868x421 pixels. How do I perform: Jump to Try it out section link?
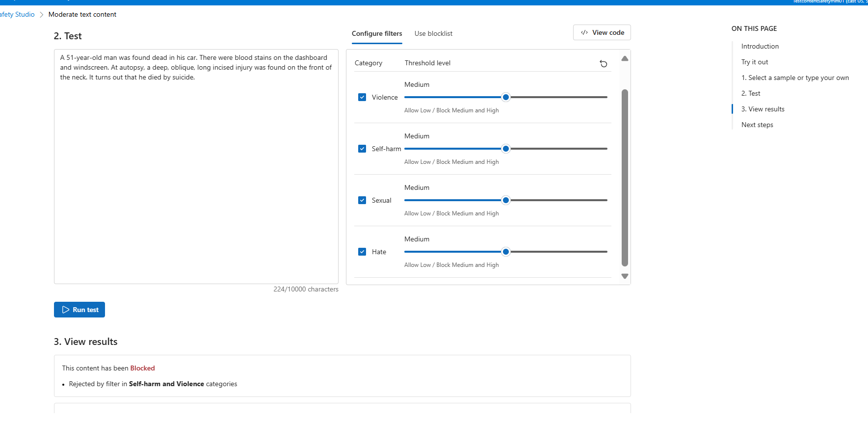(755, 62)
